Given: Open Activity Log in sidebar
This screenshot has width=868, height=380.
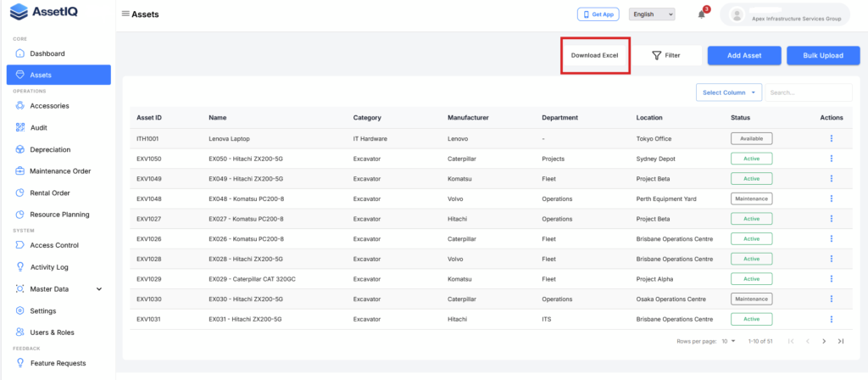Looking at the screenshot, I should click(x=58, y=267).
